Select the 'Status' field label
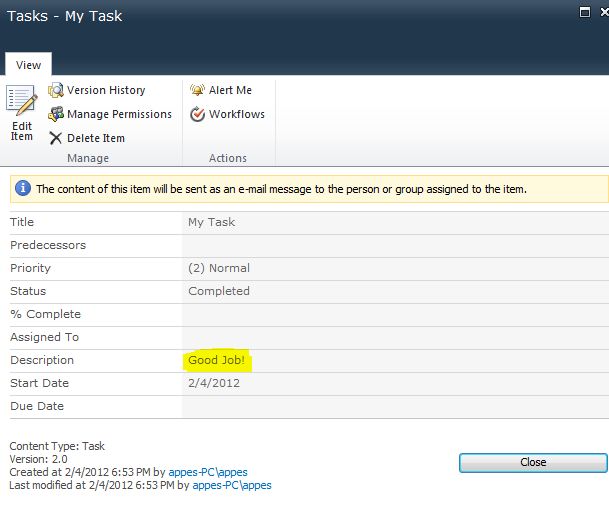This screenshot has width=609, height=514. [x=28, y=291]
